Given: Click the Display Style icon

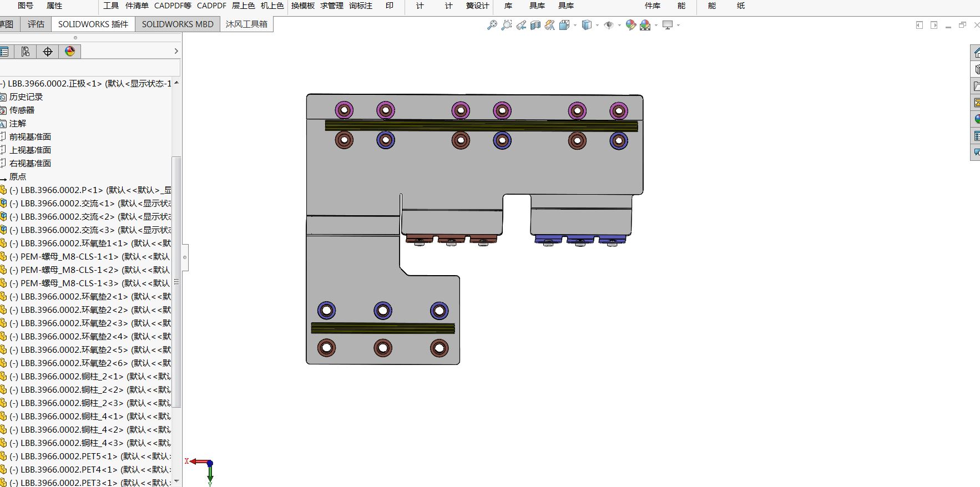Looking at the screenshot, I should pos(587,25).
